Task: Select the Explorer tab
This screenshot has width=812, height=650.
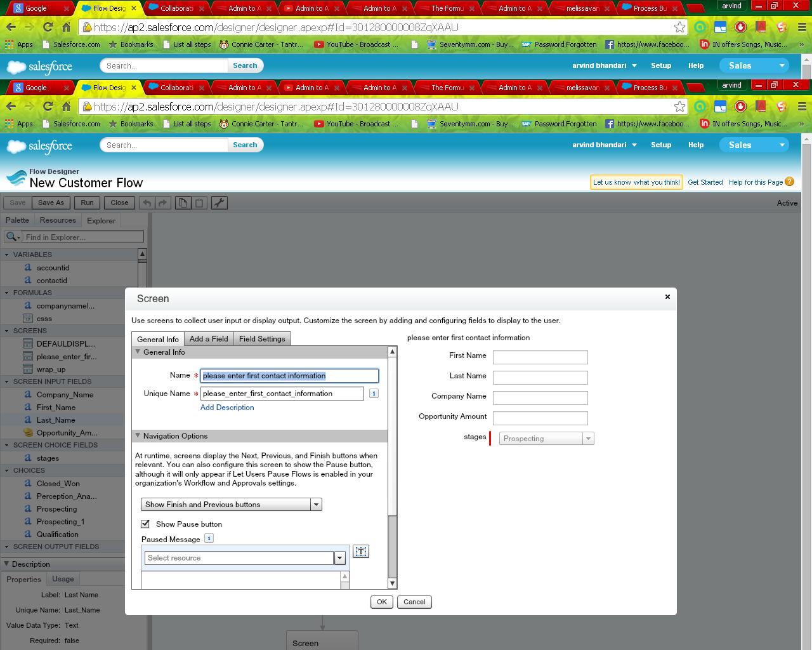Action: pyautogui.click(x=101, y=220)
